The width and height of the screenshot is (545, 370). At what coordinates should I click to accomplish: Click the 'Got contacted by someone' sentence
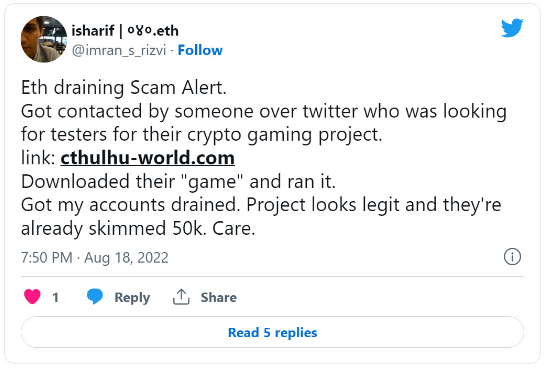pyautogui.click(x=263, y=123)
